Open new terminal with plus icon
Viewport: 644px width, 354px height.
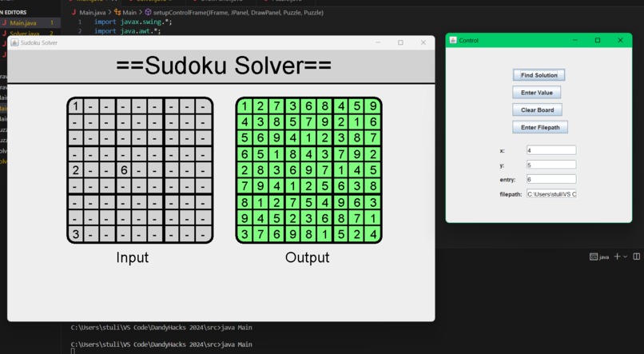(617, 257)
